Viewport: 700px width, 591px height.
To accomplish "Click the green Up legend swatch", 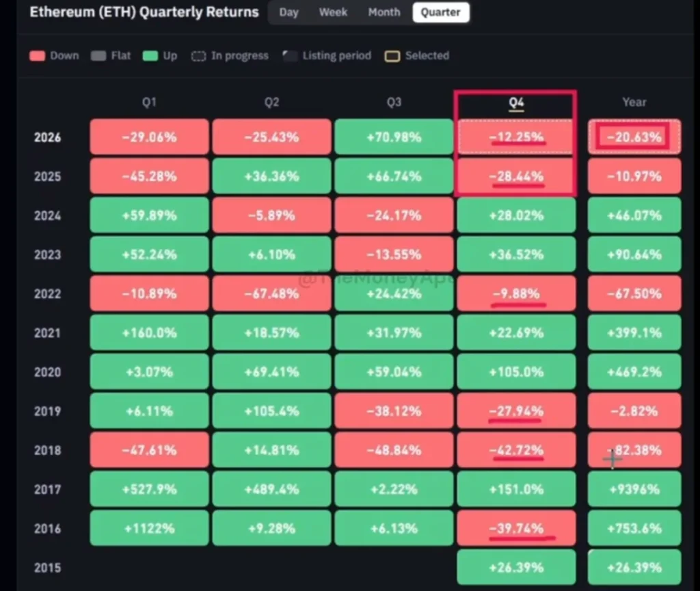I will coord(150,56).
